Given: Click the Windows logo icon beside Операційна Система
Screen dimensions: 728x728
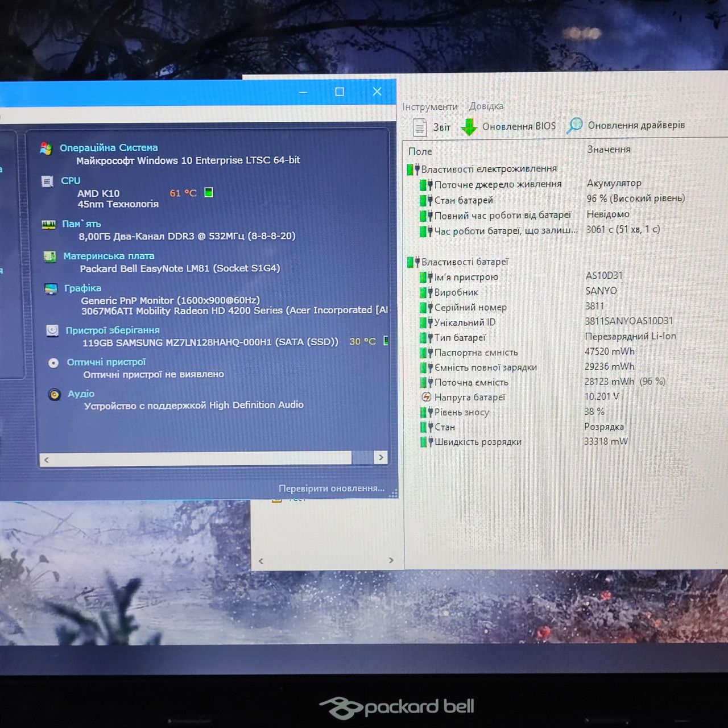Looking at the screenshot, I should point(46,148).
